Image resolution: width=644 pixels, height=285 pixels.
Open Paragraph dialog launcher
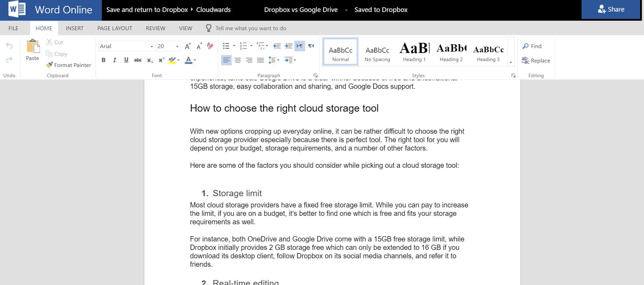316,75
